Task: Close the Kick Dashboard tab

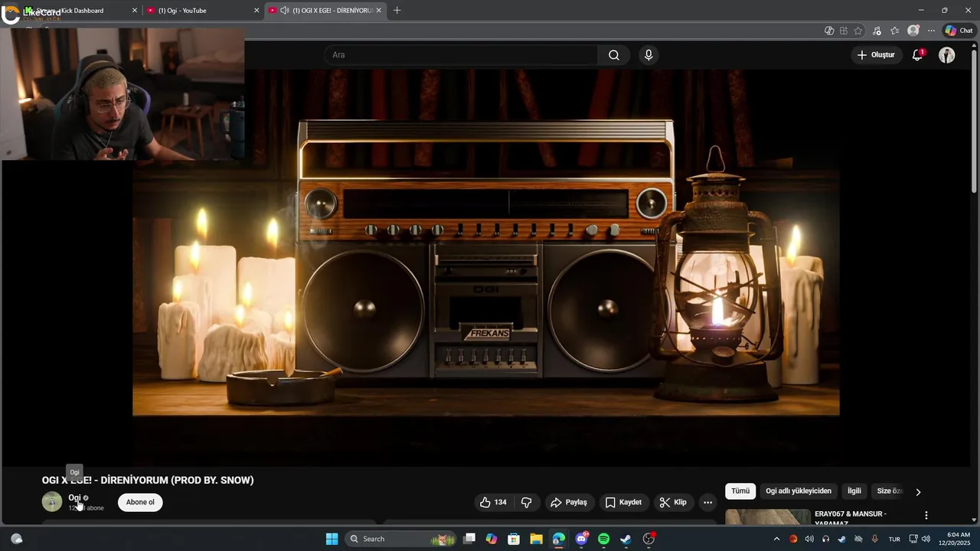Action: click(x=135, y=10)
